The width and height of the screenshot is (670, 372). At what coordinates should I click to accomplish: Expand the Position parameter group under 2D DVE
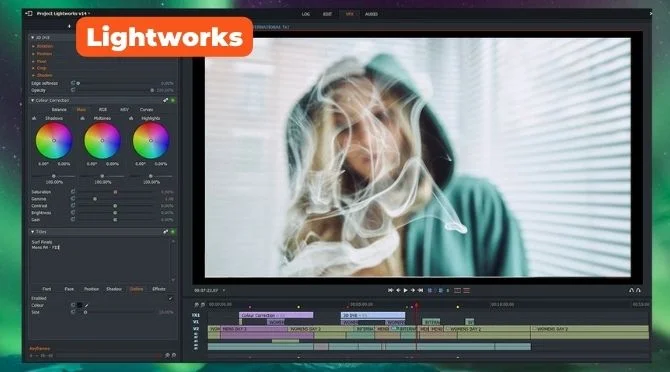coord(33,54)
